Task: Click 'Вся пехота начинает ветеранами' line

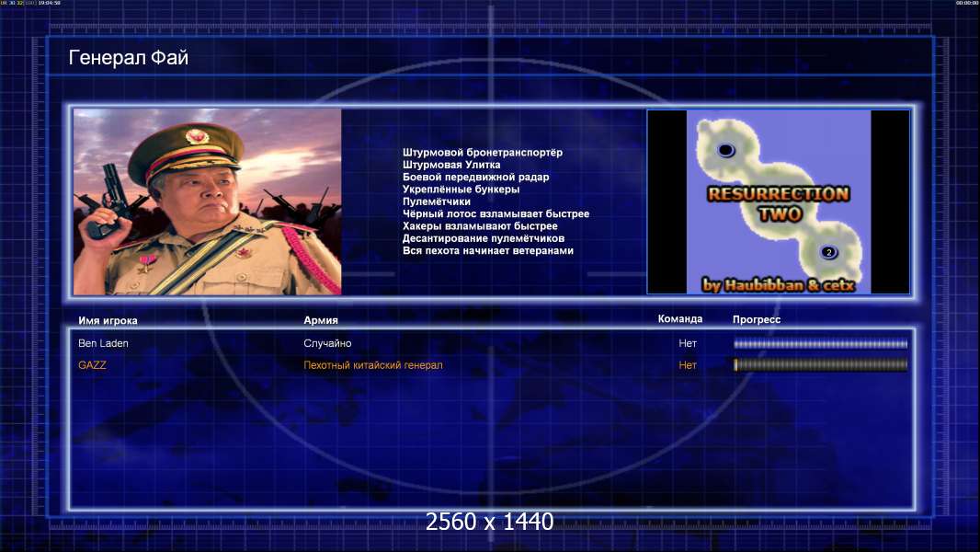Action: tap(487, 250)
